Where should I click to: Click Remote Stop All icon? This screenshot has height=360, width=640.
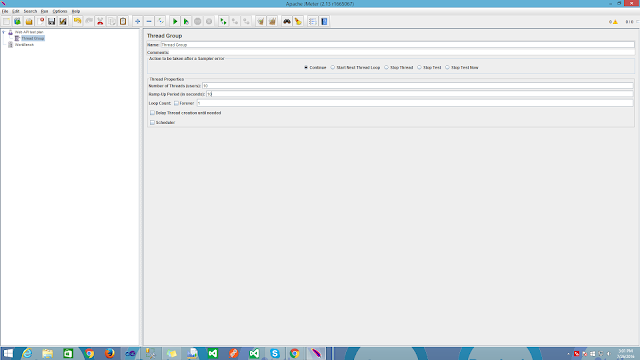pyautogui.click(x=235, y=21)
